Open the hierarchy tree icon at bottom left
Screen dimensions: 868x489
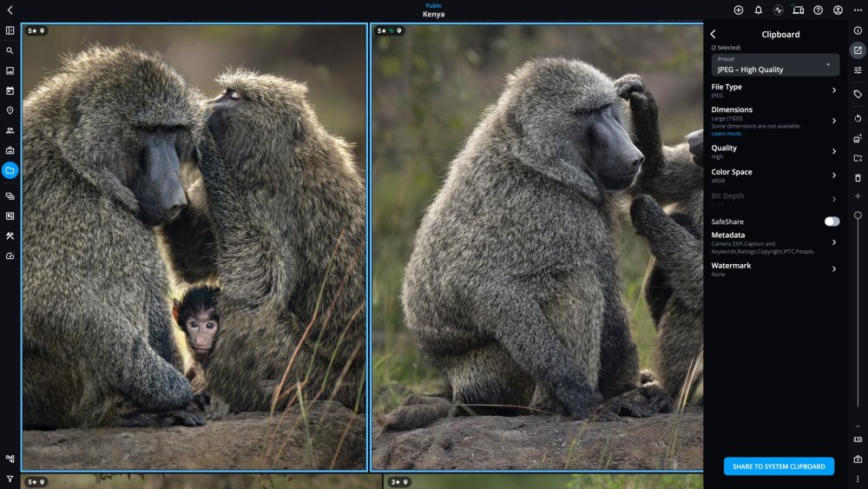tap(10, 459)
